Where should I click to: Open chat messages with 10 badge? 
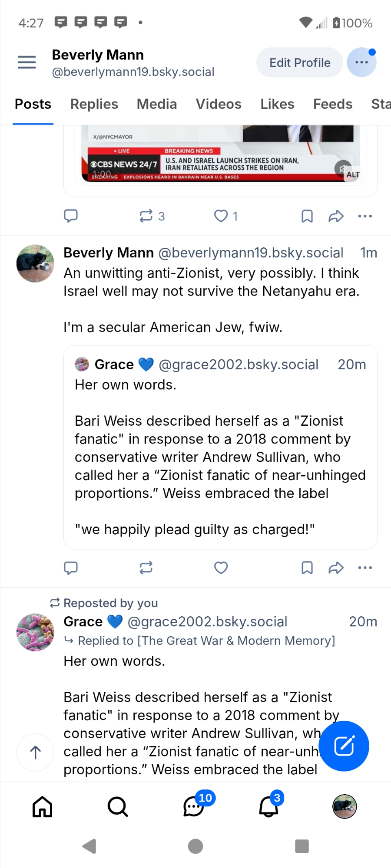click(x=194, y=807)
